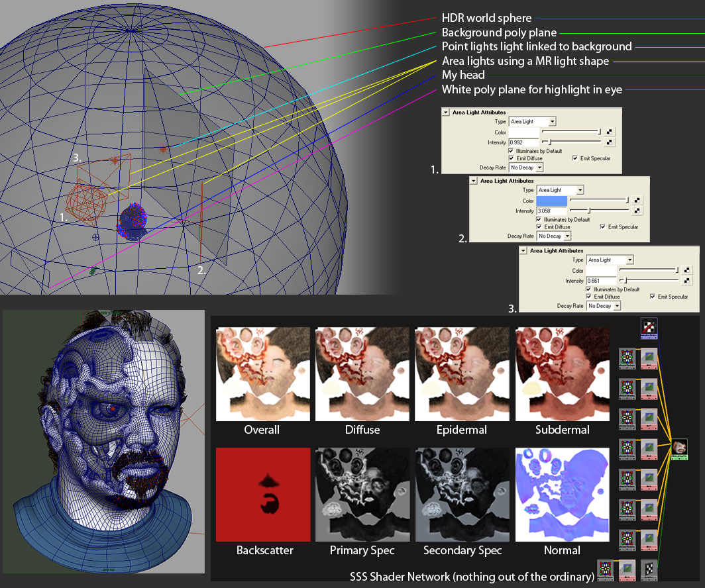Click Intensity field showing 3.058
The height and width of the screenshot is (588, 705).
click(552, 211)
